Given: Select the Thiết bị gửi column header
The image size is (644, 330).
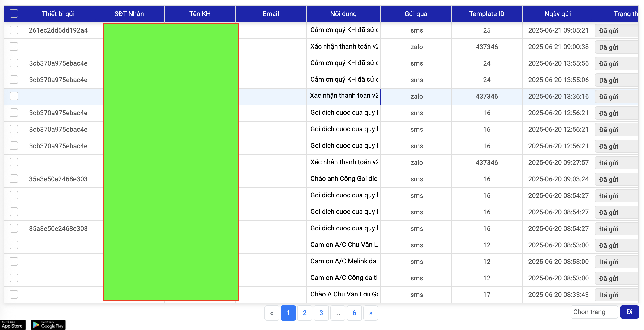Looking at the screenshot, I should coord(58,14).
